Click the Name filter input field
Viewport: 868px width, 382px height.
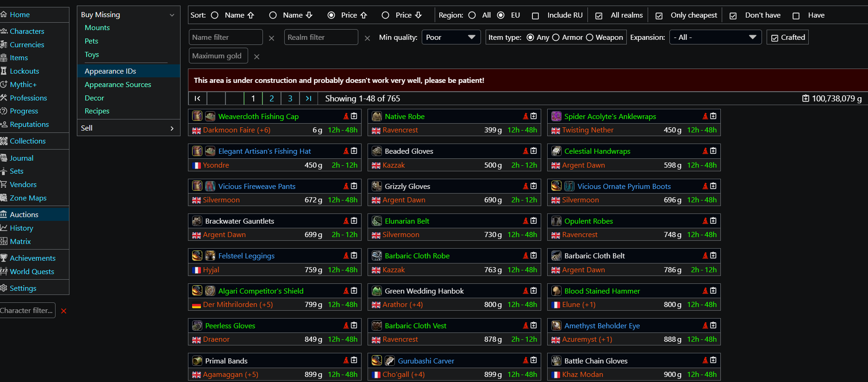click(226, 37)
